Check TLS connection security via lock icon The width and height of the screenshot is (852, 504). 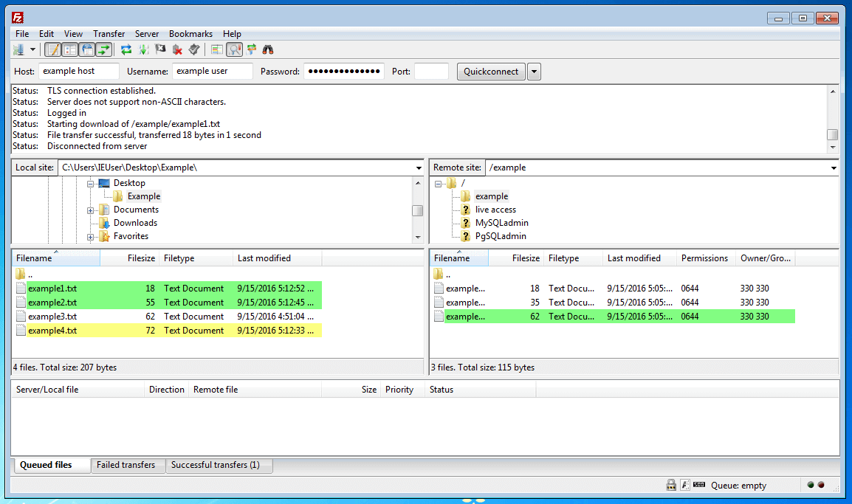click(671, 484)
